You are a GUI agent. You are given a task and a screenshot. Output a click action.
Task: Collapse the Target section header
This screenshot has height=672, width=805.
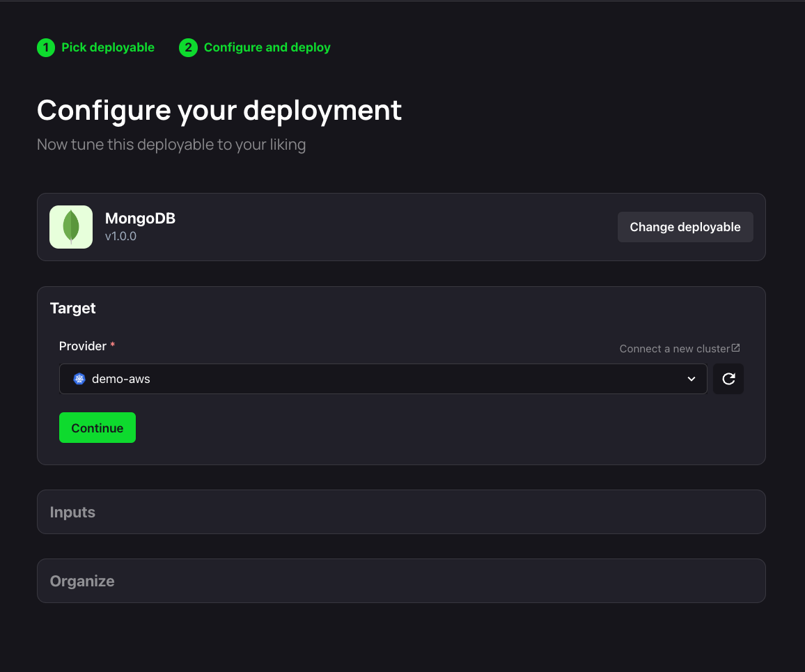(x=73, y=308)
